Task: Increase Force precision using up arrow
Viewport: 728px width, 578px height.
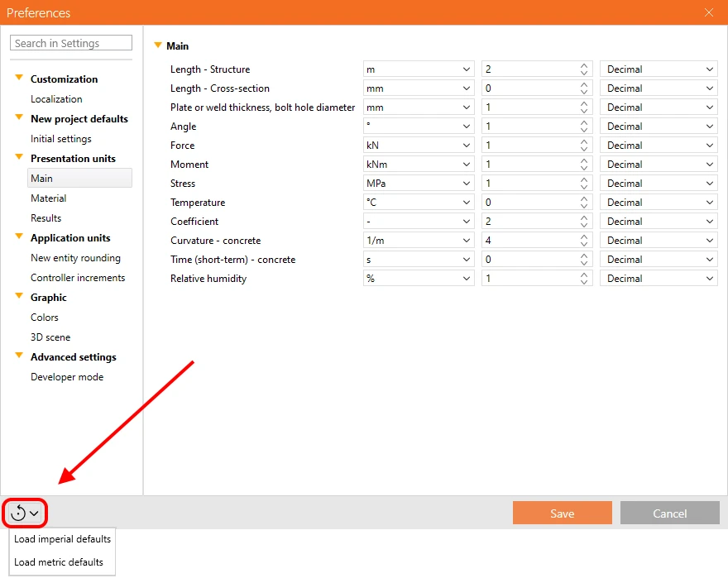Action: pyautogui.click(x=584, y=141)
